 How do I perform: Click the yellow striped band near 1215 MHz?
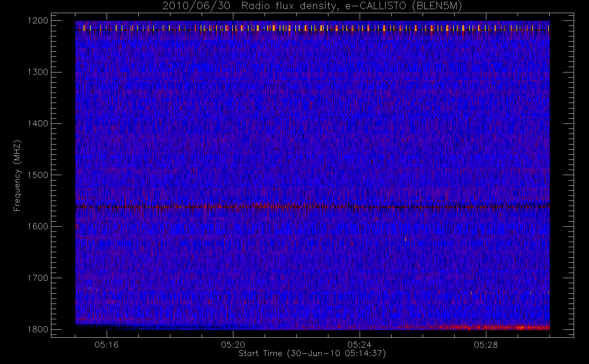312,28
